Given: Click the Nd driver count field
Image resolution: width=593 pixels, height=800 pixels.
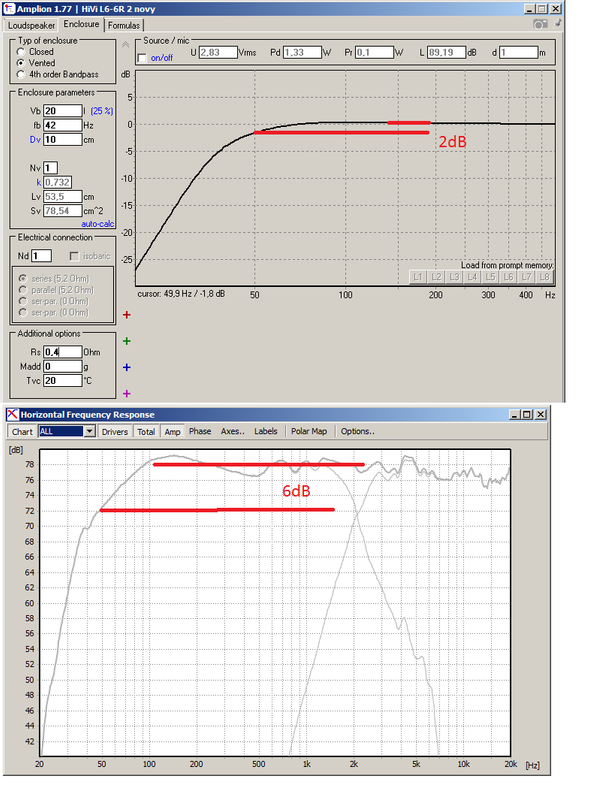Looking at the screenshot, I should coord(41,256).
